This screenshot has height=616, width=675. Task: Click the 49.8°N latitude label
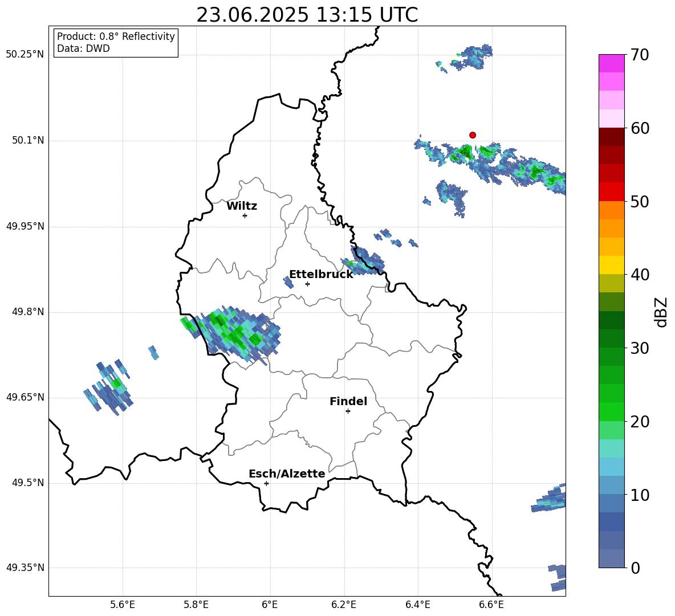28,312
